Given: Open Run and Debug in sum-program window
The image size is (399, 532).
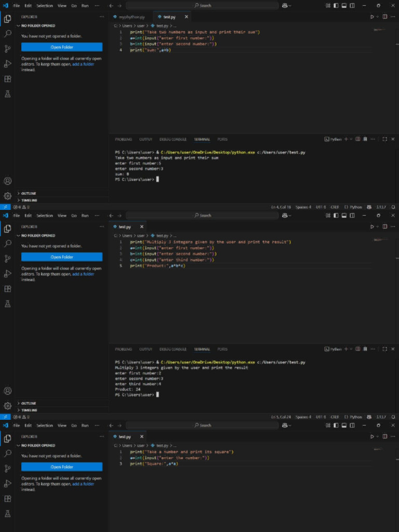Looking at the screenshot, I should [x=7, y=64].
